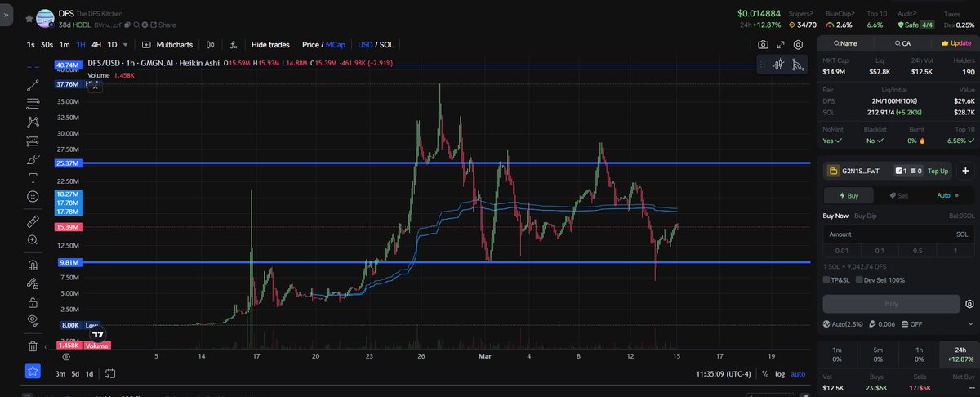
Task: Lock all drawing tools
Action: click(x=33, y=301)
